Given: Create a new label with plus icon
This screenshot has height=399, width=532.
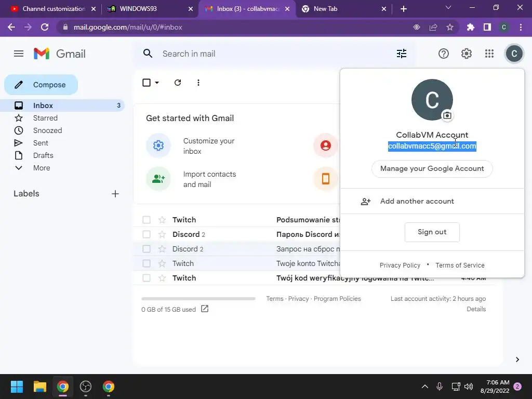Looking at the screenshot, I should tap(115, 194).
